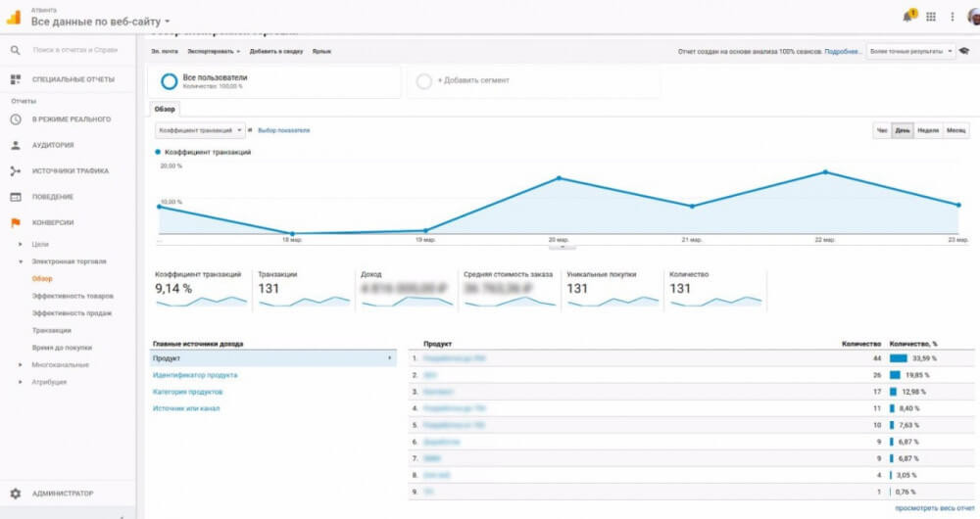Collapse the Электронная торговля section
Image resolution: width=980 pixels, height=519 pixels.
point(20,261)
